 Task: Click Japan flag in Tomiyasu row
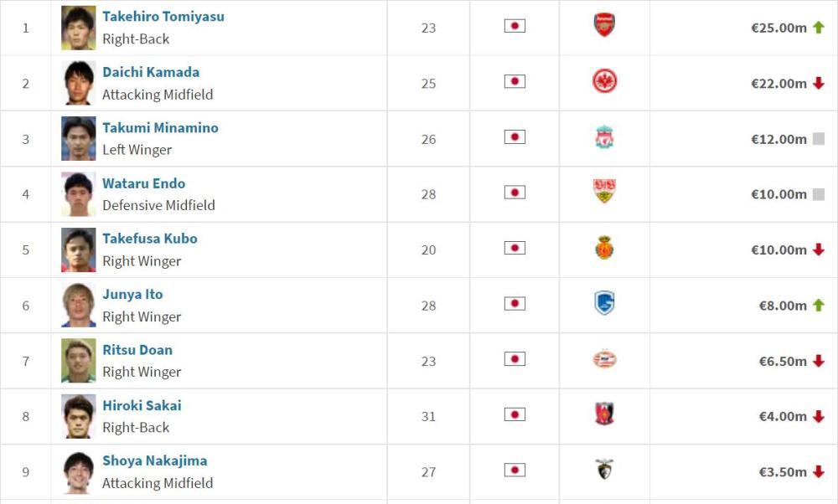(x=515, y=26)
